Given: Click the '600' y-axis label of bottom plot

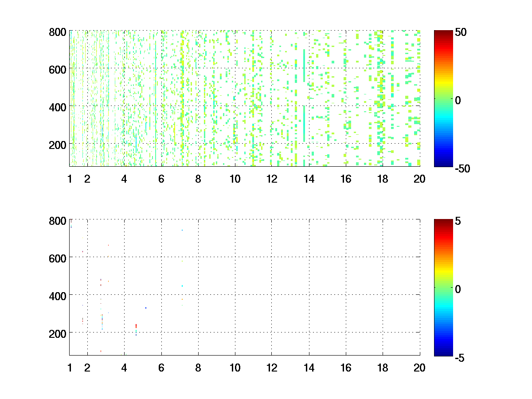Looking at the screenshot, I should 58,258.
